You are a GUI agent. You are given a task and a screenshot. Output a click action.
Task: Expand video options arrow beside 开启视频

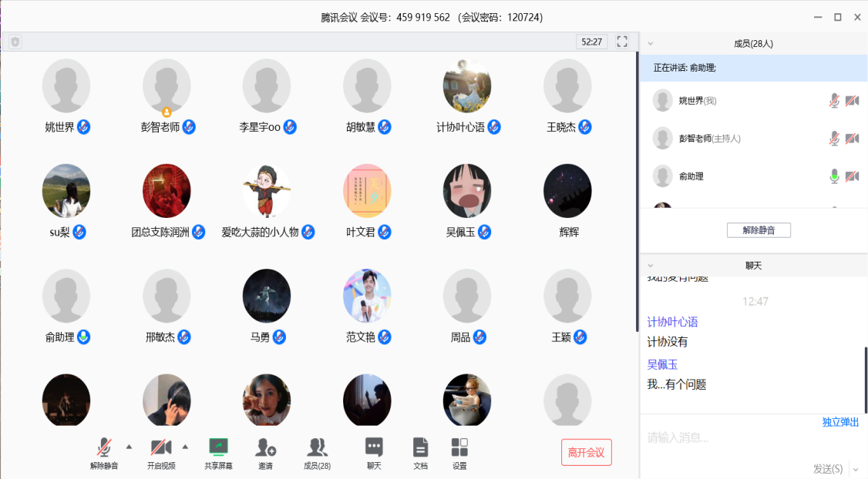[x=185, y=446]
